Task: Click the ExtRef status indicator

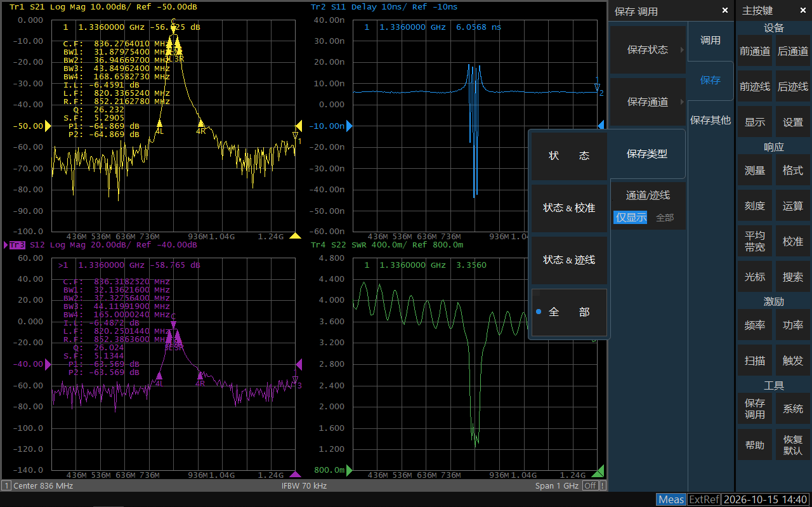Action: tap(704, 499)
